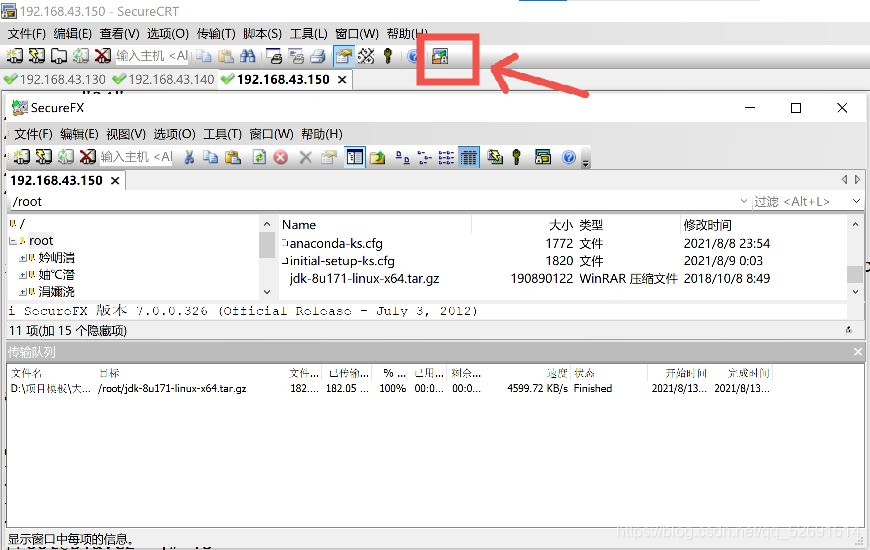Click SecureFX host input field
Viewport: 870px width, 550px height.
point(136,157)
